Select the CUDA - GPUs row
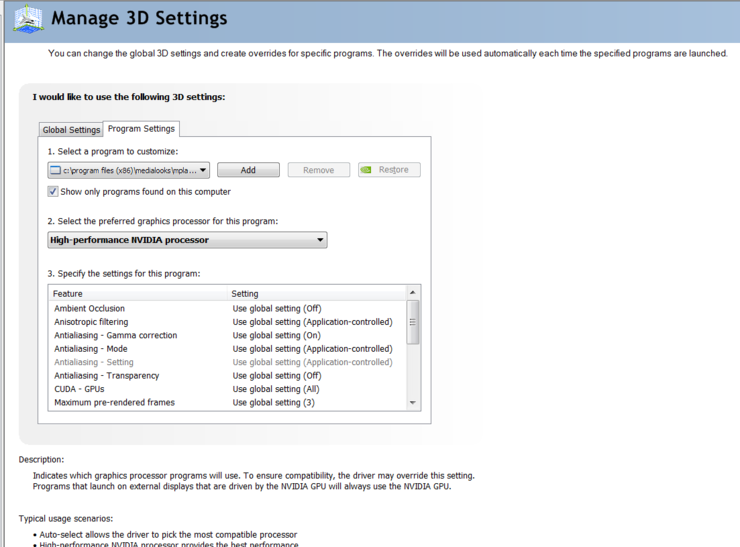 click(227, 389)
